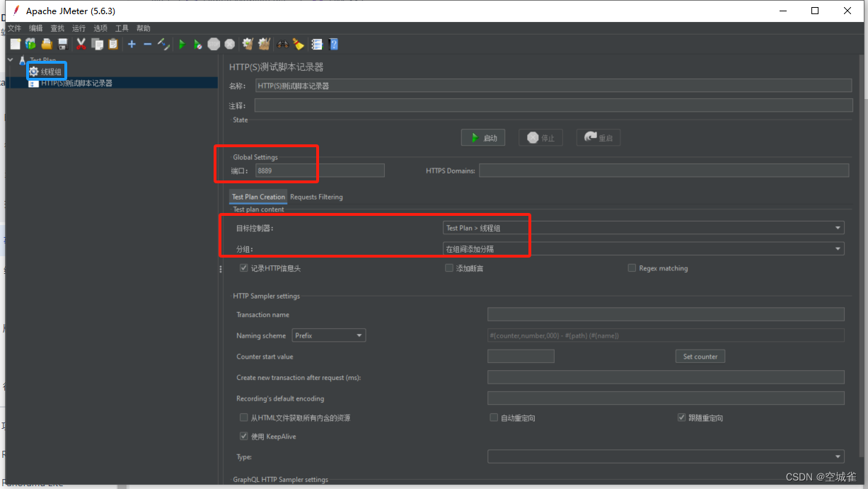This screenshot has width=868, height=489.
Task: Click the Test Plan flask icon
Action: (23, 60)
